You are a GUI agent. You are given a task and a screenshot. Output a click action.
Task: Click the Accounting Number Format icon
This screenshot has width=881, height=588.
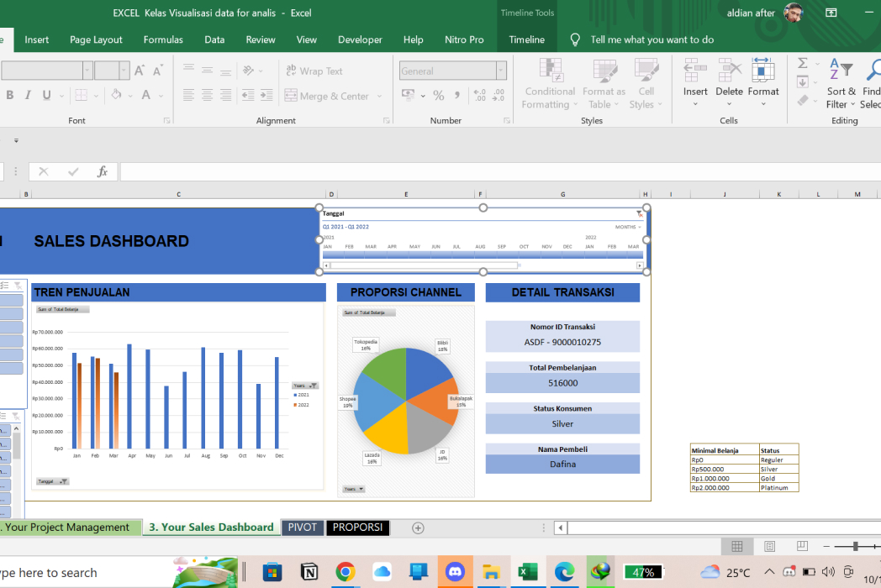(408, 95)
